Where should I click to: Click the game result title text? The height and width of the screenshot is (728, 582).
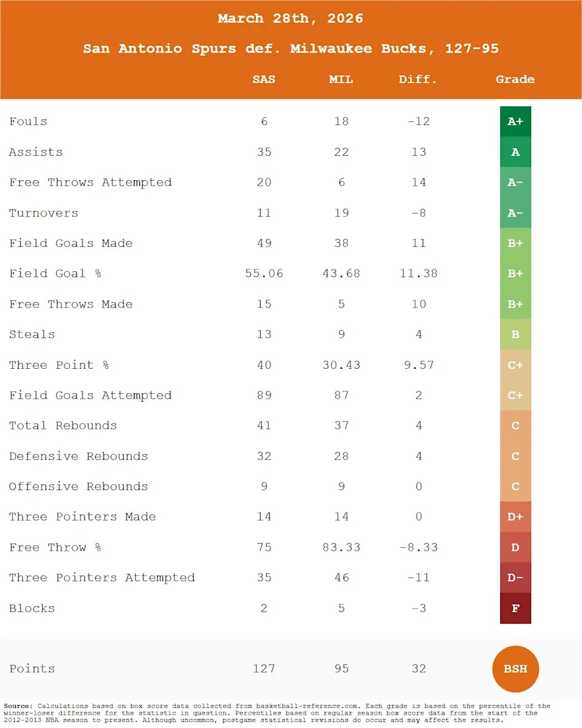(x=291, y=49)
